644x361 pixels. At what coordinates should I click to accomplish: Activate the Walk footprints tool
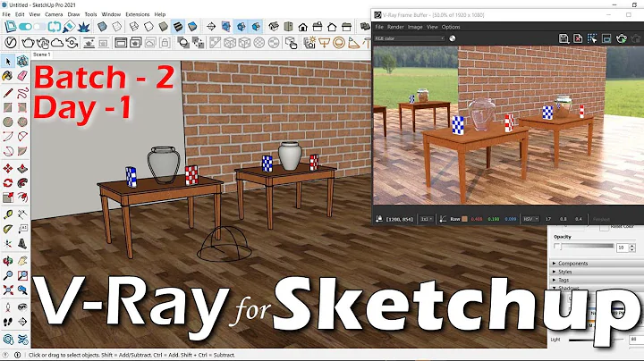coord(8,322)
